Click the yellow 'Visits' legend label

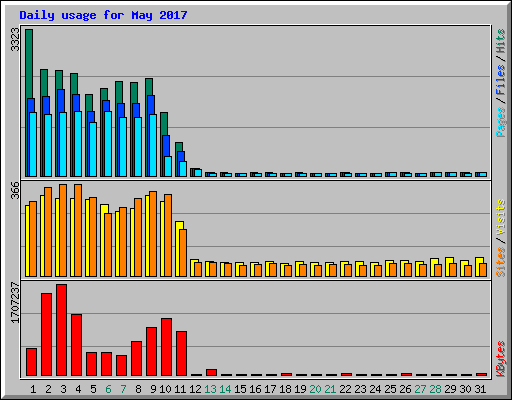tap(501, 217)
